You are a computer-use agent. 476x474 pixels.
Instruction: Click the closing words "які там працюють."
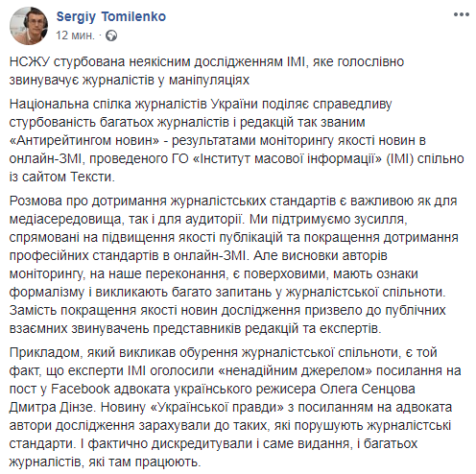[x=145, y=462]
